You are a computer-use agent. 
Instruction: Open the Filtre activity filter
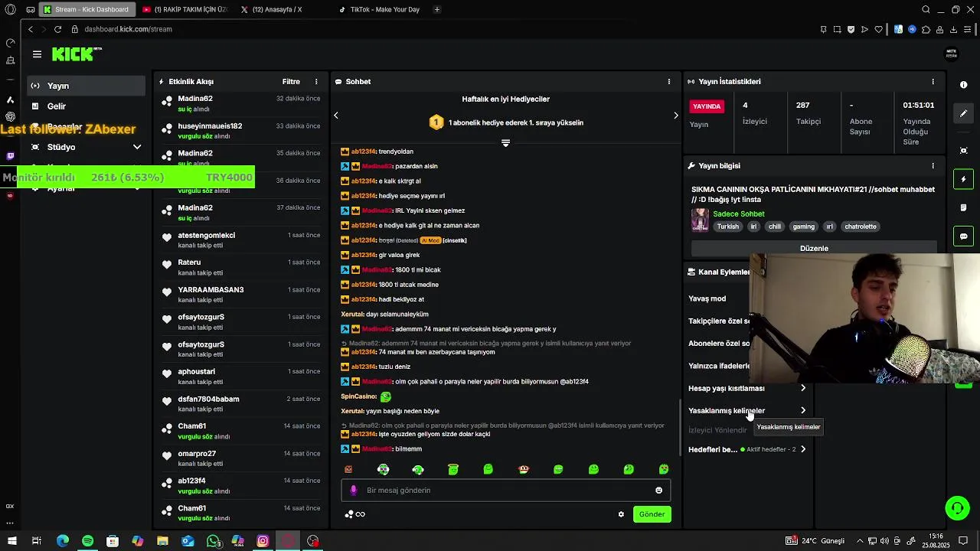pyautogui.click(x=291, y=82)
